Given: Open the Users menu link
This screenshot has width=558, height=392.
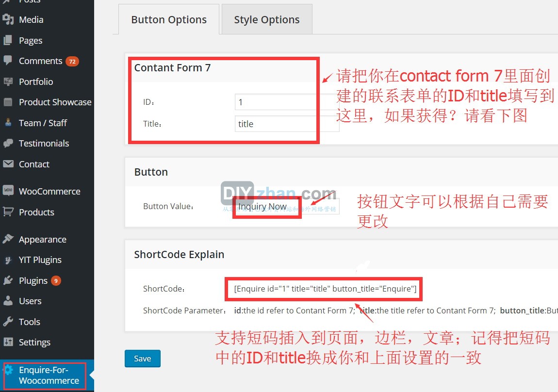Looking at the screenshot, I should point(30,301).
